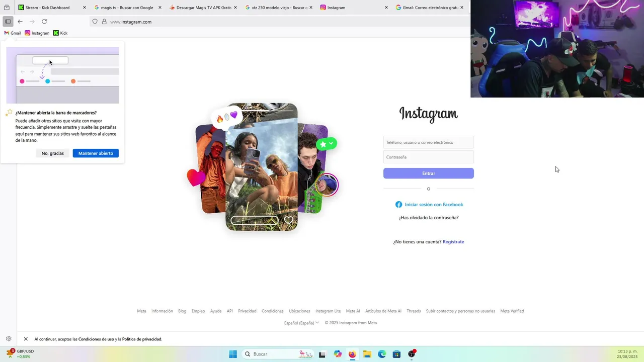Image resolution: width=644 pixels, height=362 pixels.
Task: Open the Condiciones footer link
Action: 273,311
